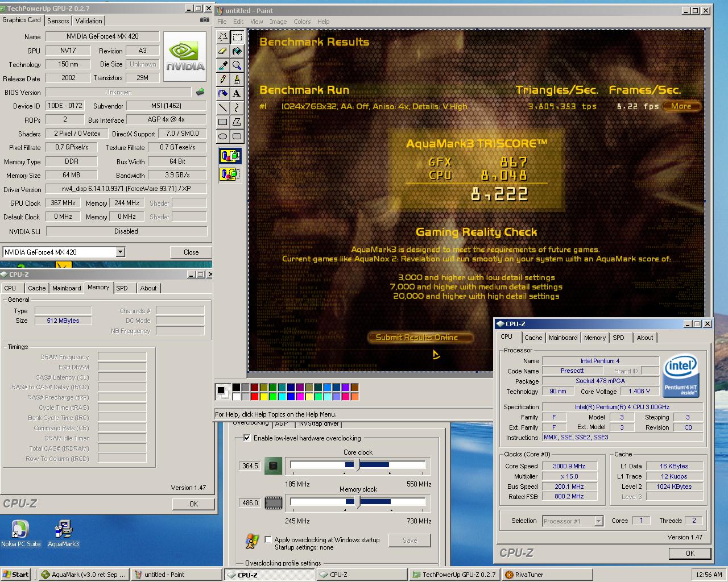The image size is (728, 582).
Task: Toggle Enable low-level hardware overclocking checkbox
Action: (247, 438)
